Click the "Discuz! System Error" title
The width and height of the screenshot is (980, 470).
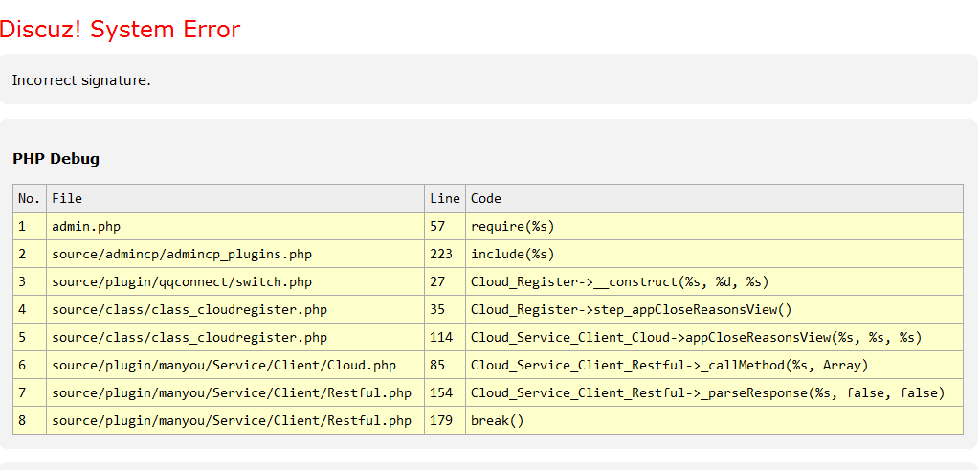(x=120, y=30)
